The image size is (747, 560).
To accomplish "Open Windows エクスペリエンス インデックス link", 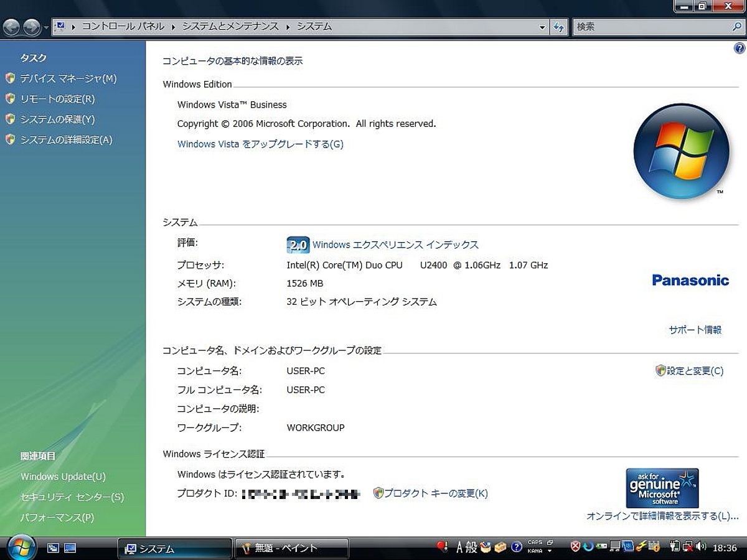I will [x=395, y=245].
